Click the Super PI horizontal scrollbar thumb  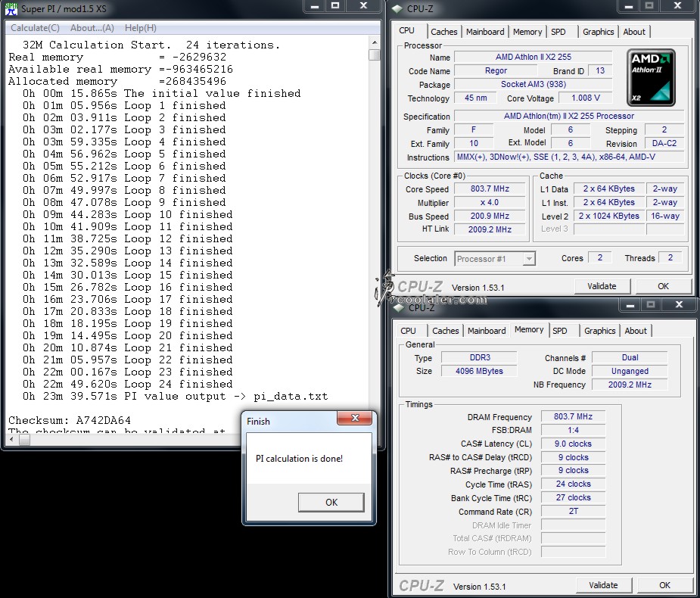pos(24,440)
